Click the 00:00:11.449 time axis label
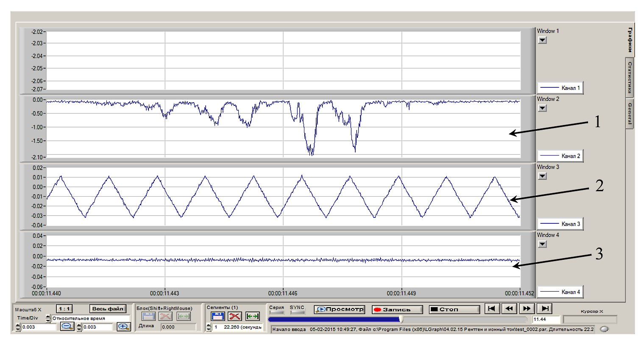 (x=401, y=293)
